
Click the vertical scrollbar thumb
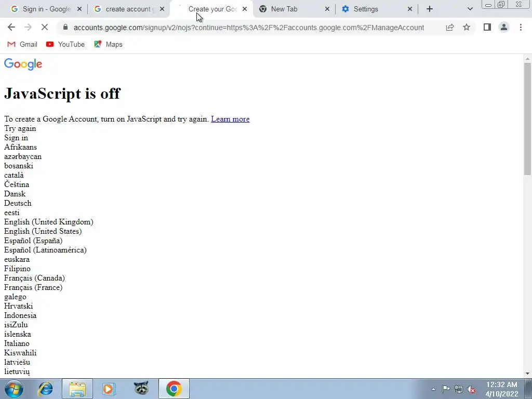(527, 119)
